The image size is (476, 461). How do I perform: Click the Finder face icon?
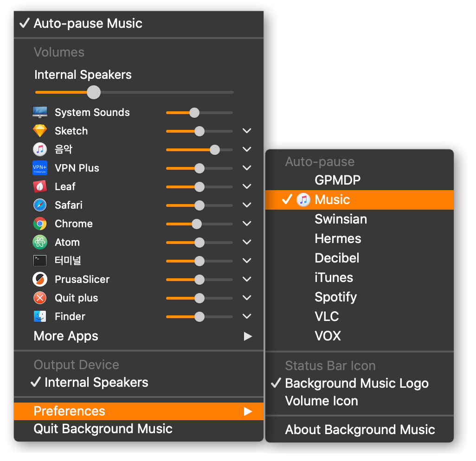tap(40, 316)
